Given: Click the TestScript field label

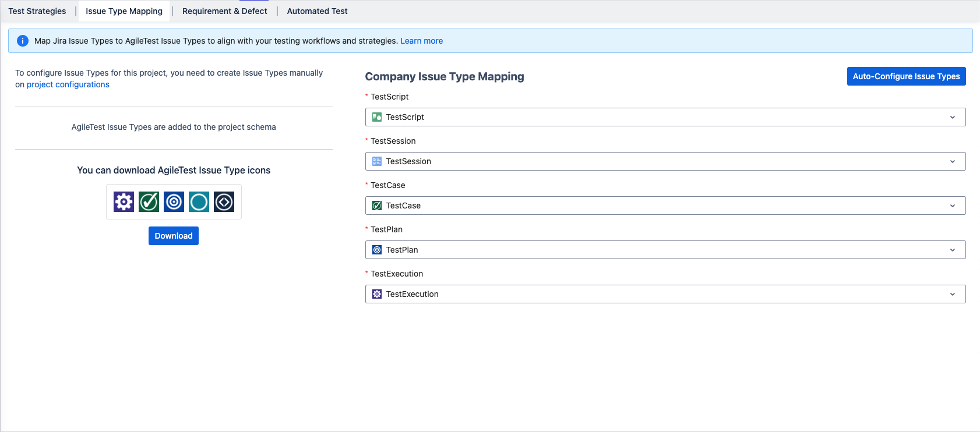Looking at the screenshot, I should click(390, 97).
